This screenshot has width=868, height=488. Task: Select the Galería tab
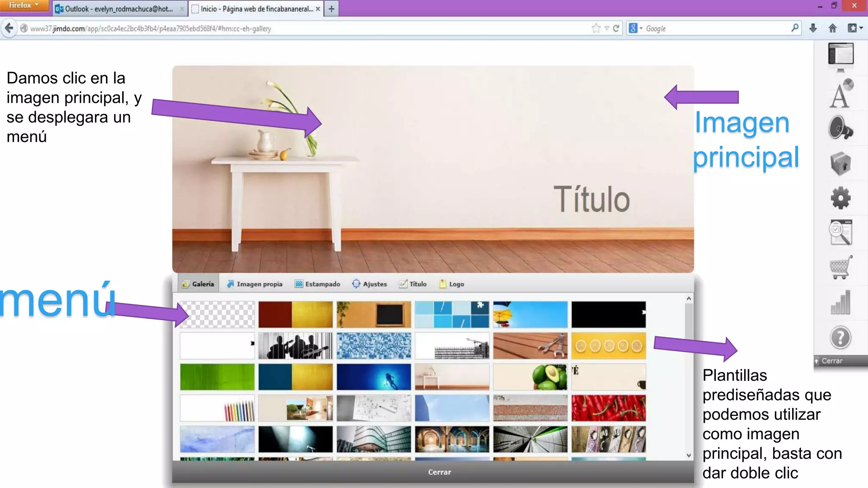198,284
